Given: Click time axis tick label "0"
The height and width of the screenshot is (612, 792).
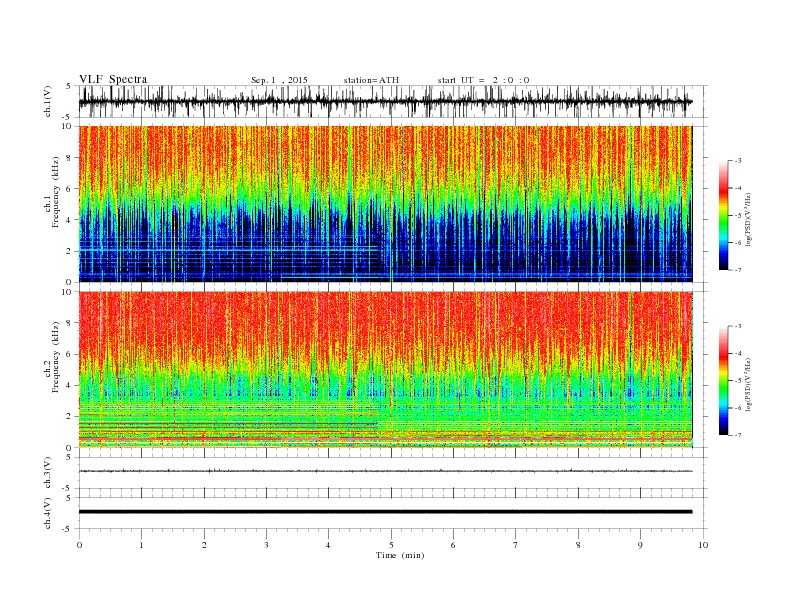Looking at the screenshot, I should 79,545.
